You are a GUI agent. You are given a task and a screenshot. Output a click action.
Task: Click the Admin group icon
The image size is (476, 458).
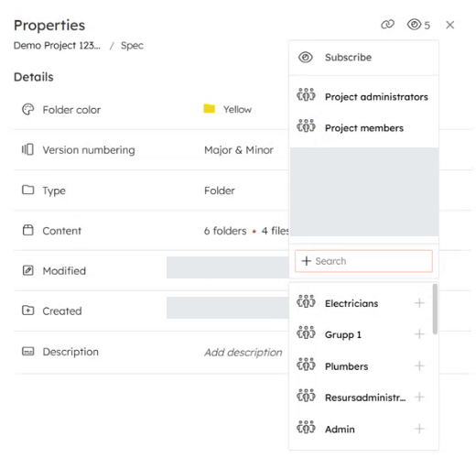(306, 428)
